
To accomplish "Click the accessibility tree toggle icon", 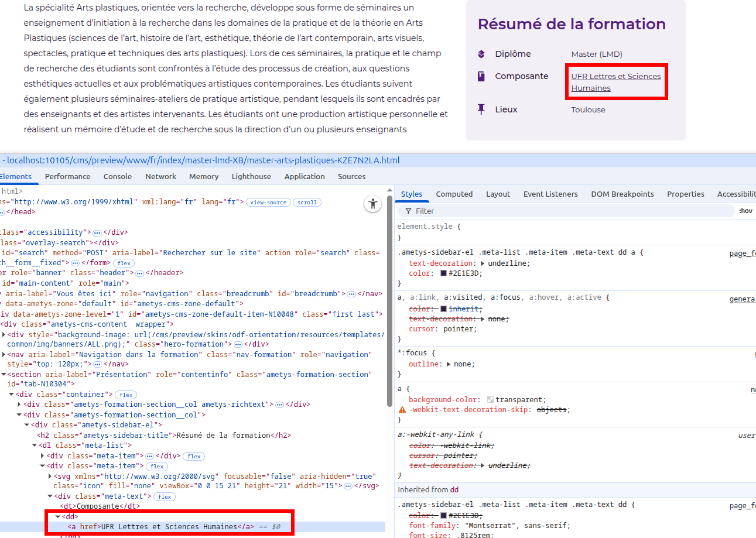I will (372, 204).
